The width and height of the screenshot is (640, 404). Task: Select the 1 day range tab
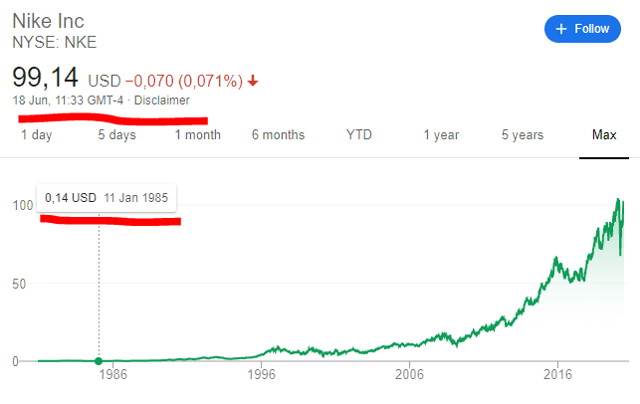click(37, 135)
